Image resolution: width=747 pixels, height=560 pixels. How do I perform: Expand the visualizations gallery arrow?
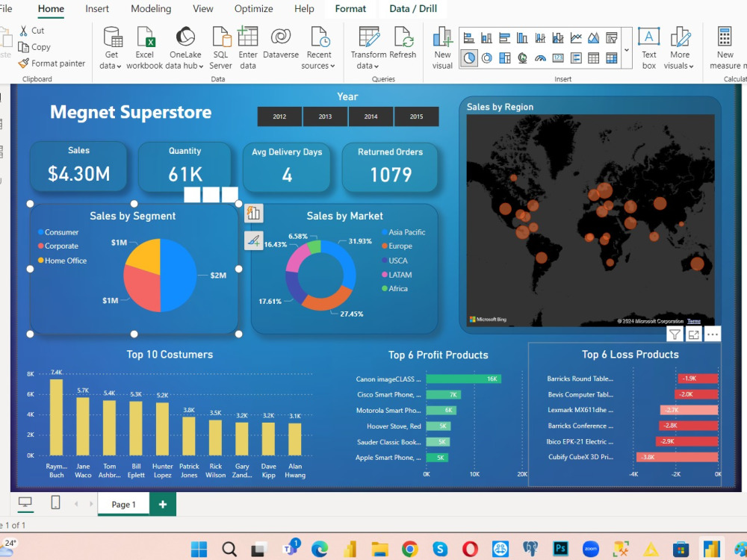pyautogui.click(x=627, y=49)
